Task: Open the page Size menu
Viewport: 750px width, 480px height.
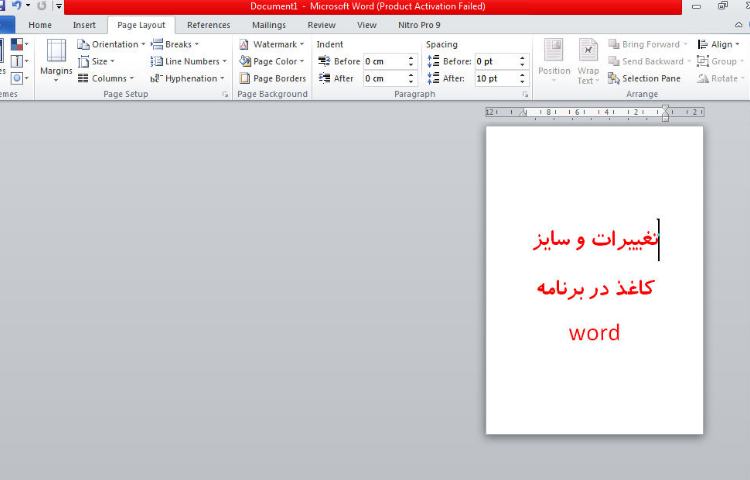Action: [96, 61]
